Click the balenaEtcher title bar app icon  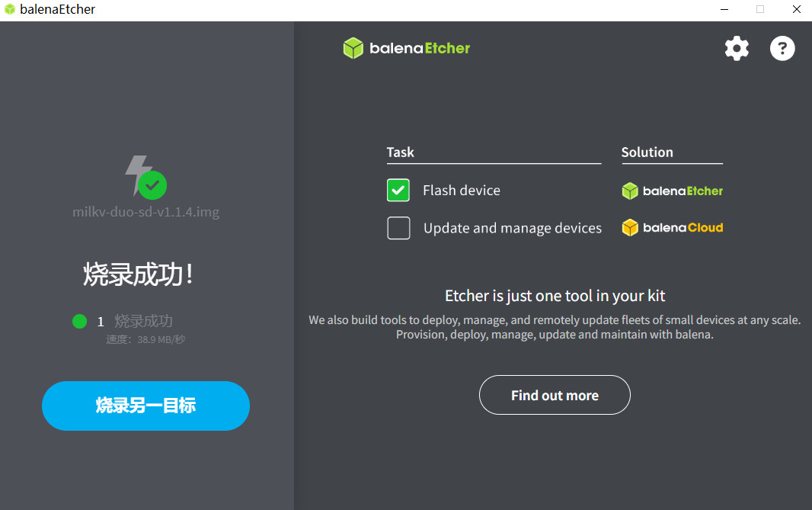[x=10, y=9]
